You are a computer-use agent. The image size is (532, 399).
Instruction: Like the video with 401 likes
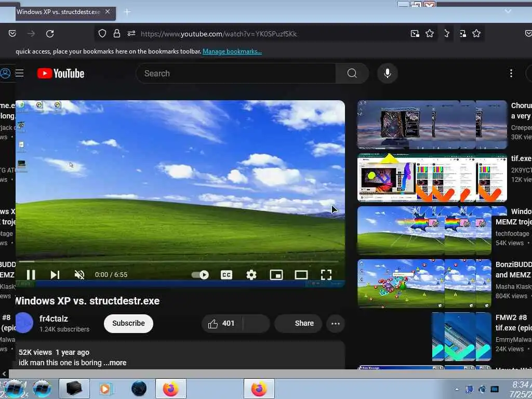[222, 323]
